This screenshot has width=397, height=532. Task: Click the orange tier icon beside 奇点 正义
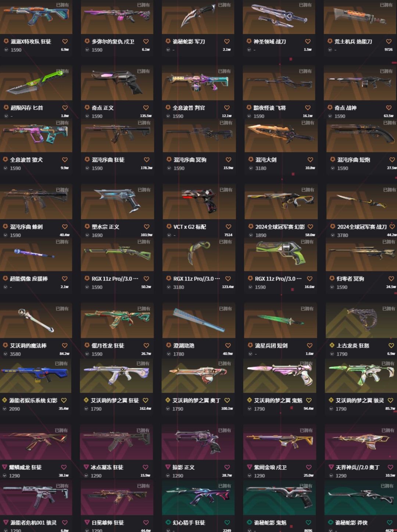pyautogui.click(x=87, y=108)
